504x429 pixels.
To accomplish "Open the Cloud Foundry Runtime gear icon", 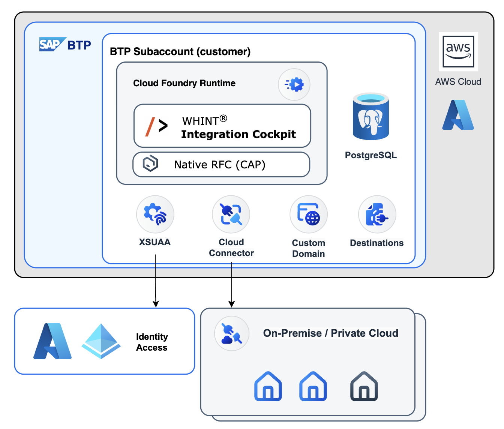I will (294, 84).
